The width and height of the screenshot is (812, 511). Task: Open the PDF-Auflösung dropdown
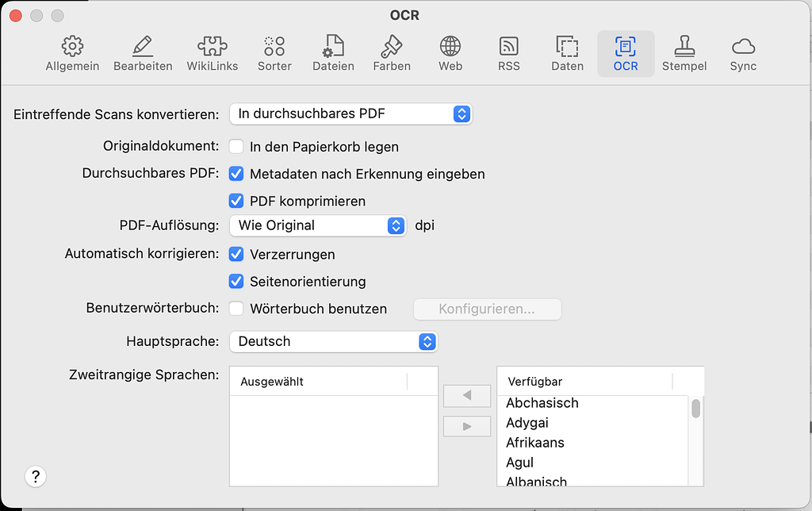click(x=317, y=225)
